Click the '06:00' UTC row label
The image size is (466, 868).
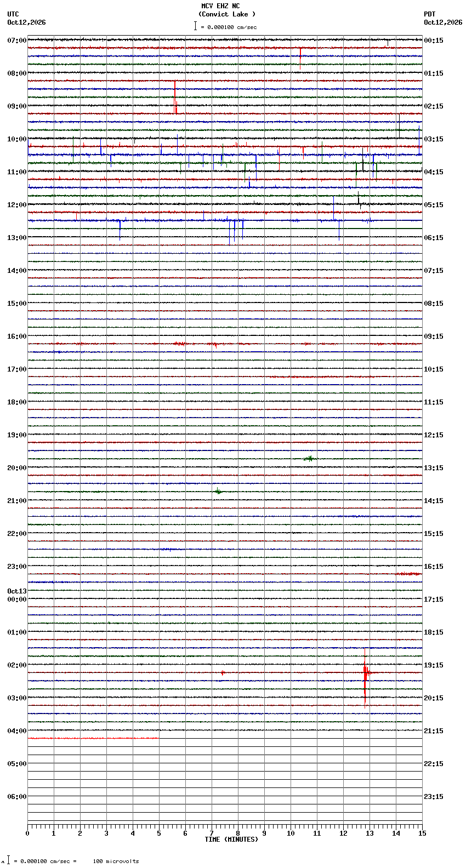(17, 797)
